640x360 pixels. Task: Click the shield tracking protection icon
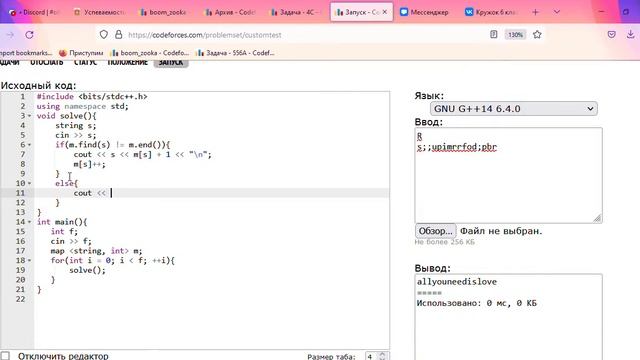click(104, 35)
